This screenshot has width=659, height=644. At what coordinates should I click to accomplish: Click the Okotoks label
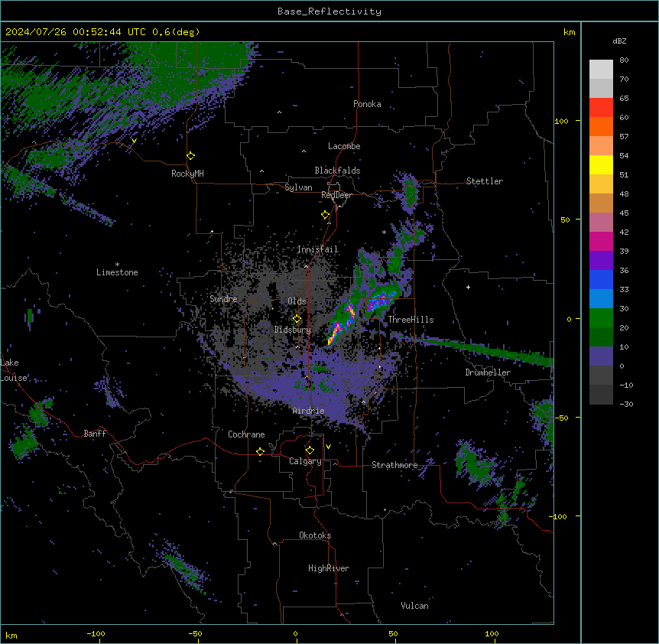[x=315, y=535]
